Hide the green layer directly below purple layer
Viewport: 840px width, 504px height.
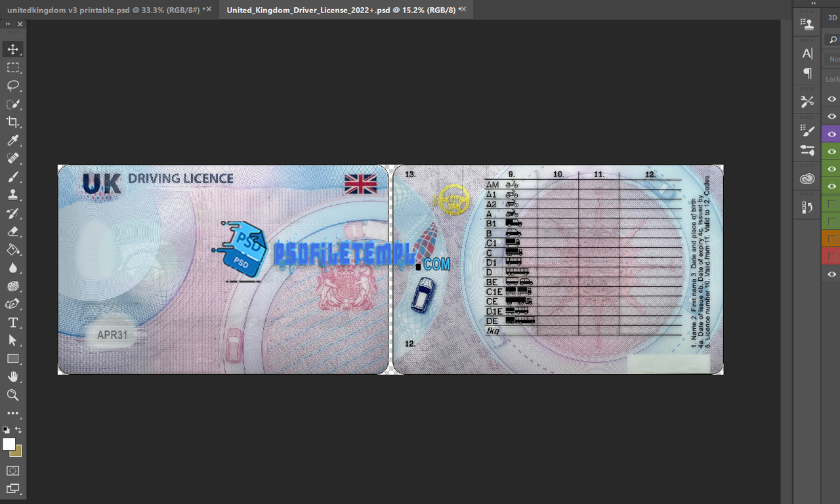tap(831, 152)
